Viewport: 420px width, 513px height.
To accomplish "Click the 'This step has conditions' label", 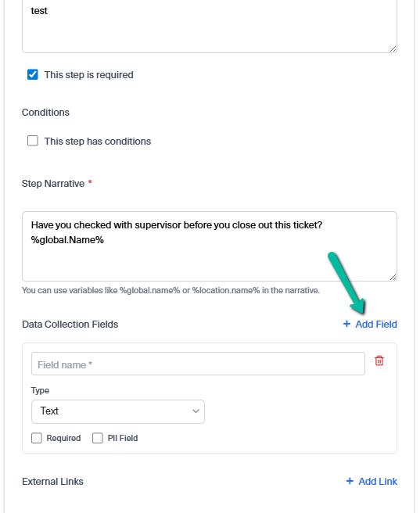I will pos(98,142).
